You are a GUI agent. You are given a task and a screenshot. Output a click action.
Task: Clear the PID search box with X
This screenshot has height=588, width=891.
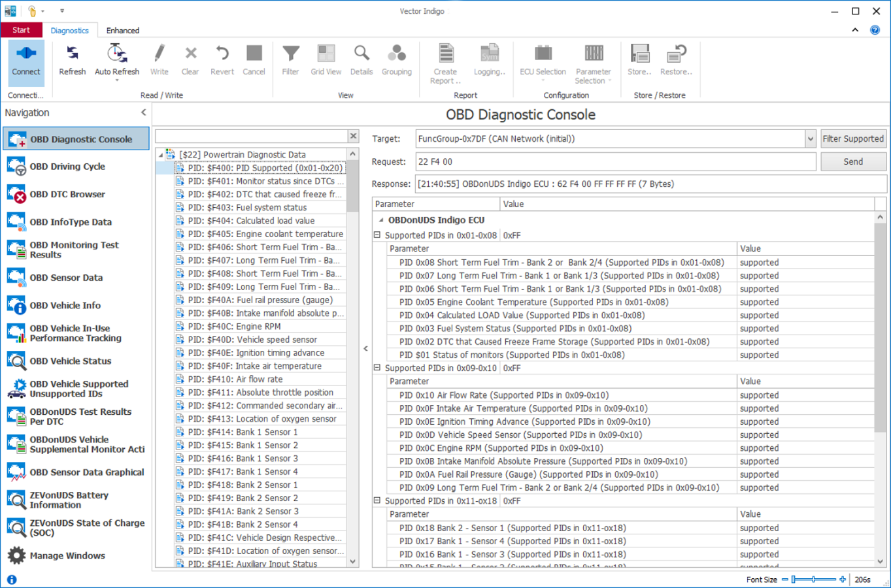coord(353,136)
